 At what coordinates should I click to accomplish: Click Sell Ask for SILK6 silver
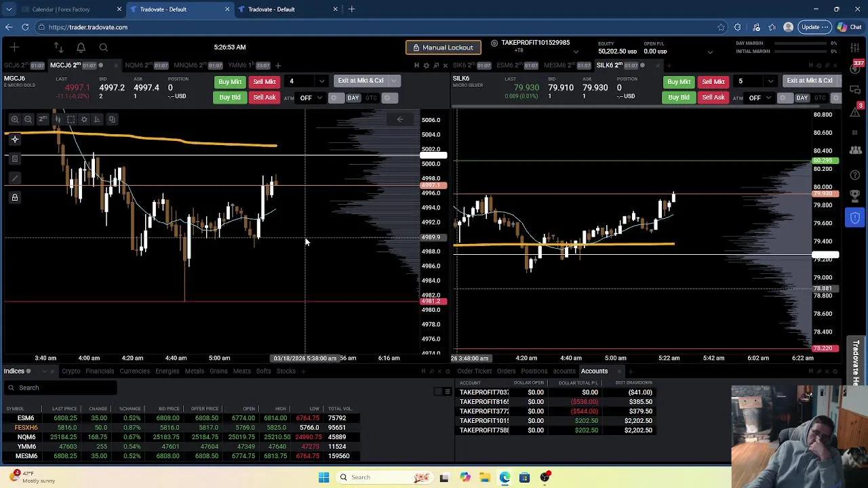713,98
